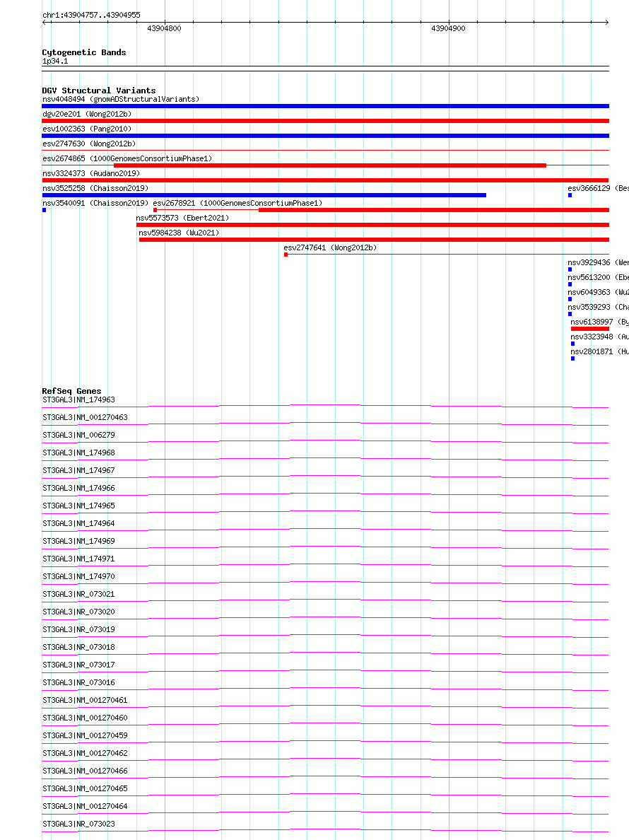
Task: Open variant nsv3929436 label
Action: [598, 262]
